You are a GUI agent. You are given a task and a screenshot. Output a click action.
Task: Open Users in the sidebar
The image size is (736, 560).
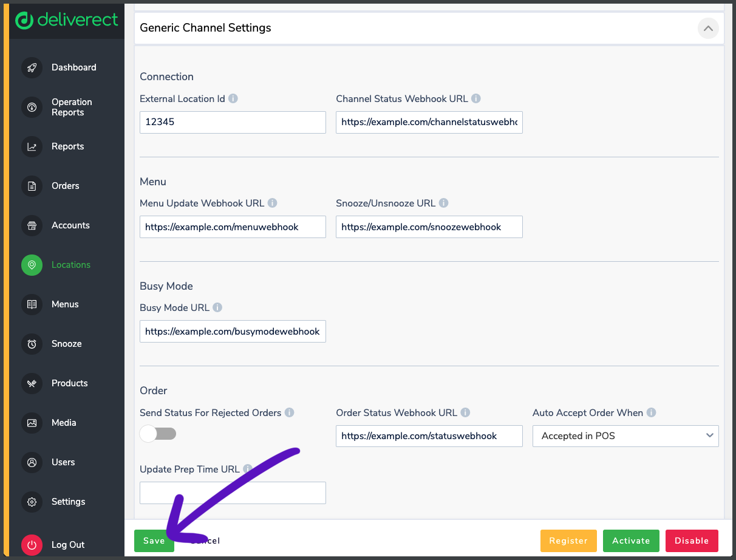point(63,462)
